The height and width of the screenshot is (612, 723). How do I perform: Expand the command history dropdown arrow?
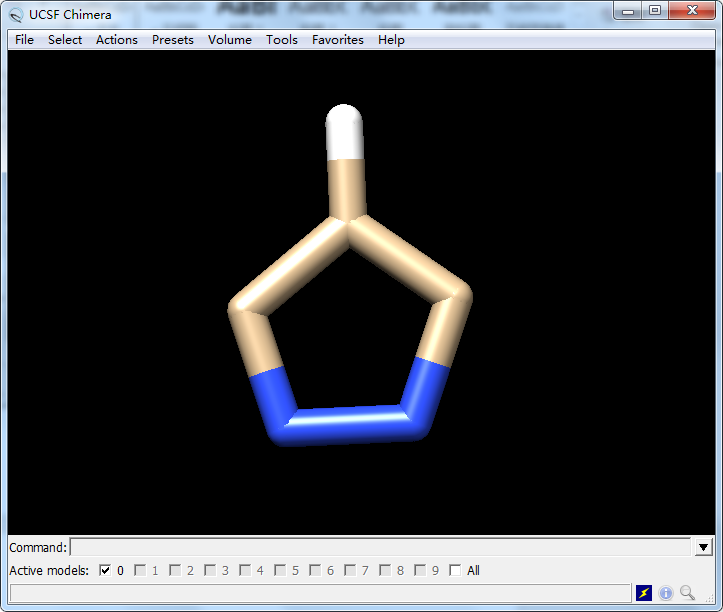coord(703,547)
